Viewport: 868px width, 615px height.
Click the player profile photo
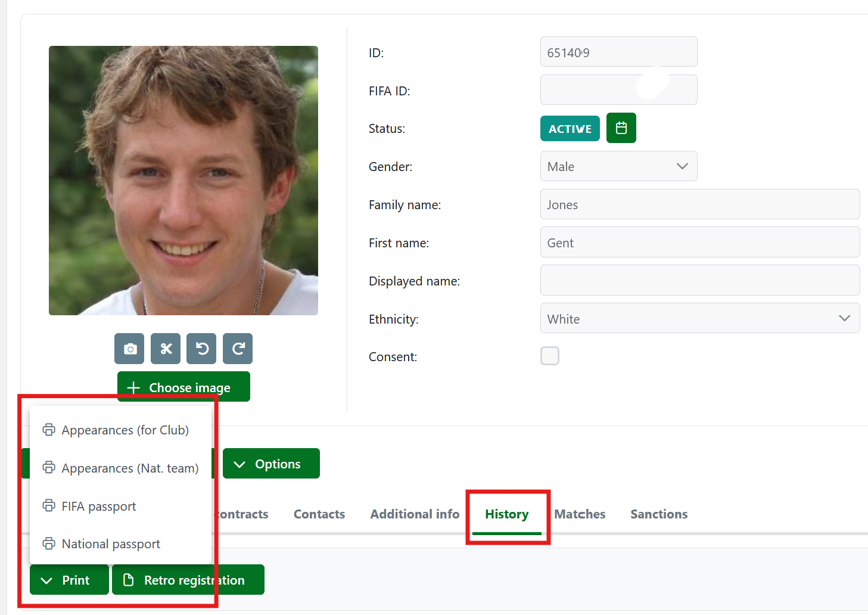click(x=183, y=181)
